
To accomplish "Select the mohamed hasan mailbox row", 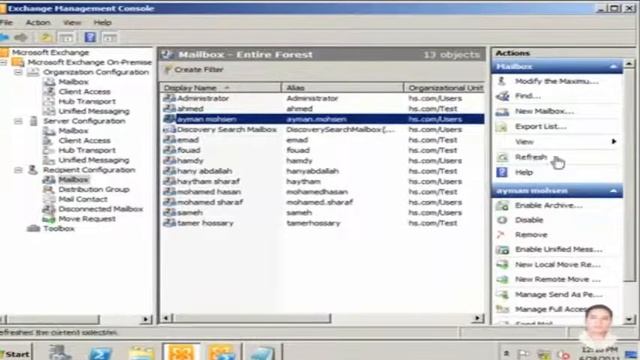I will 322,192.
